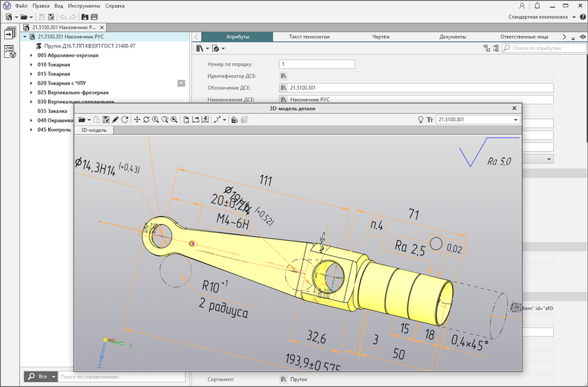This screenshot has width=588, height=387.
Task: Open the 21.5100.301 dropdown in 3D viewer
Action: (516, 120)
